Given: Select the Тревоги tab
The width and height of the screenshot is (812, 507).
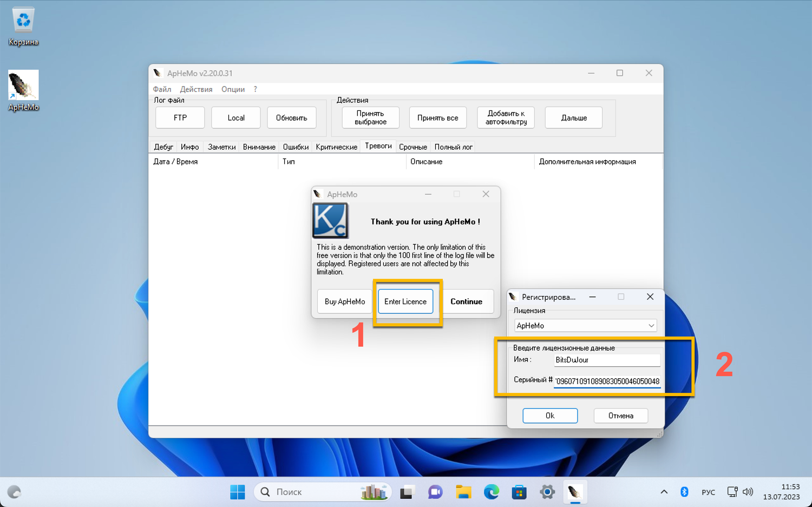Looking at the screenshot, I should 378,146.
